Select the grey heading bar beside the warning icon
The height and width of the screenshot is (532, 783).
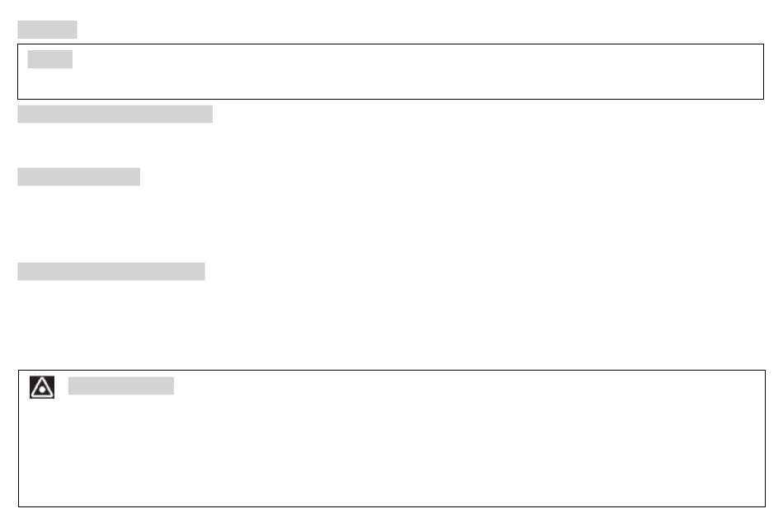tap(121, 385)
